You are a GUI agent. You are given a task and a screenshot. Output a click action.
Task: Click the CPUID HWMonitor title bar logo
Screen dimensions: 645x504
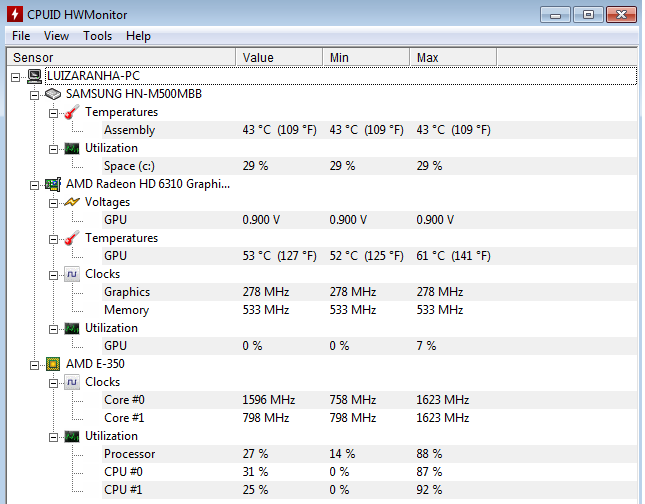[15, 14]
